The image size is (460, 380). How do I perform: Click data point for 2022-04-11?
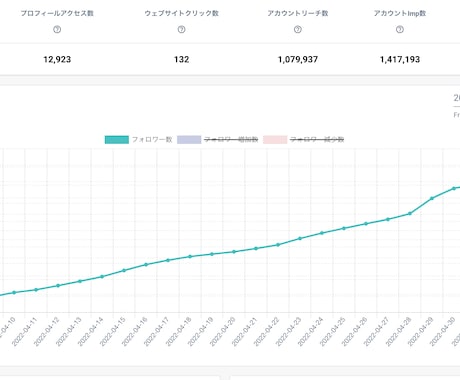[x=36, y=290]
